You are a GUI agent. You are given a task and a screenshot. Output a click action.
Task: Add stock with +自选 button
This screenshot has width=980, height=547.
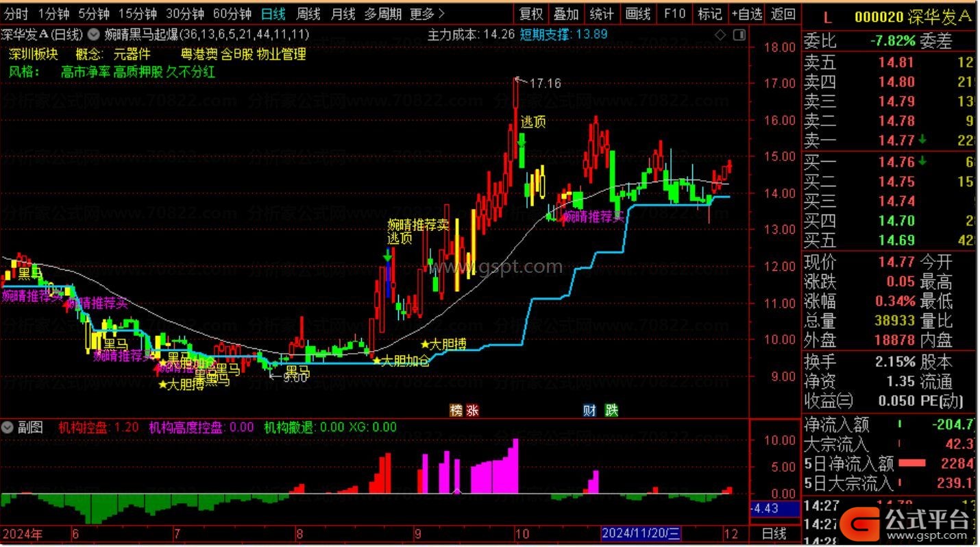coord(746,13)
